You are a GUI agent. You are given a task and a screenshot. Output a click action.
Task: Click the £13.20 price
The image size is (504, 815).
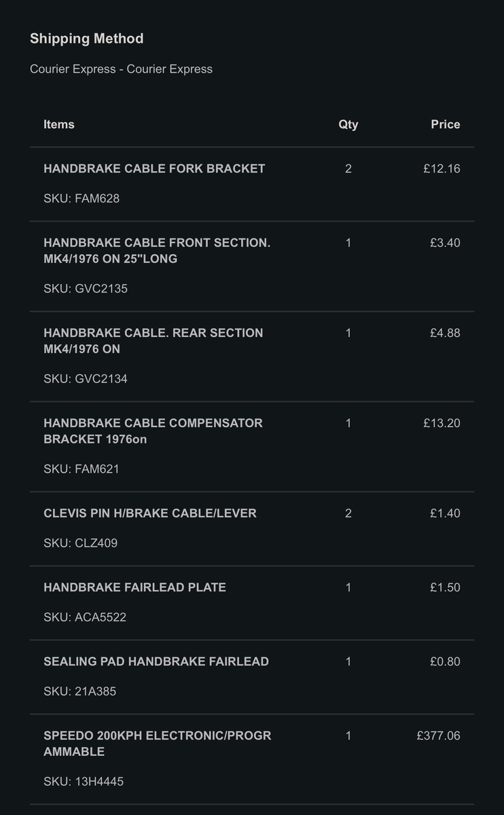(442, 423)
